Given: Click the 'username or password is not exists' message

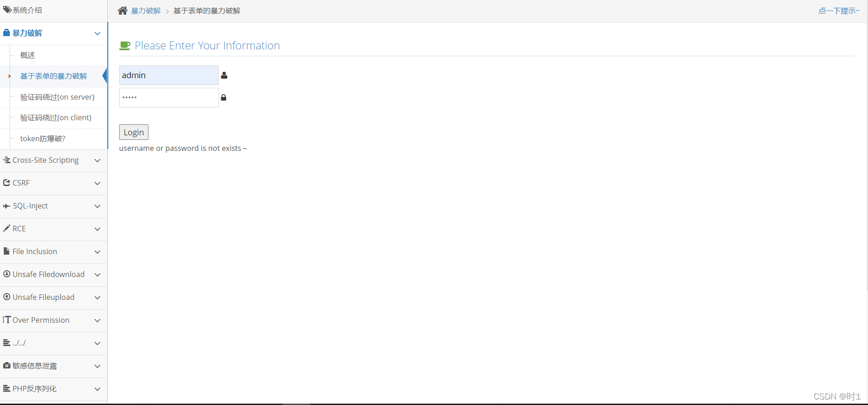Looking at the screenshot, I should point(183,148).
